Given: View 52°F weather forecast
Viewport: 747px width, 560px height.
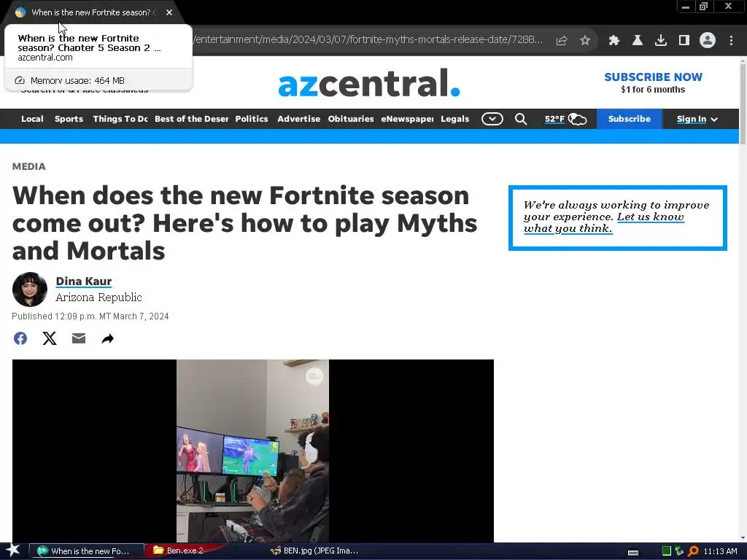Looking at the screenshot, I should pyautogui.click(x=565, y=119).
